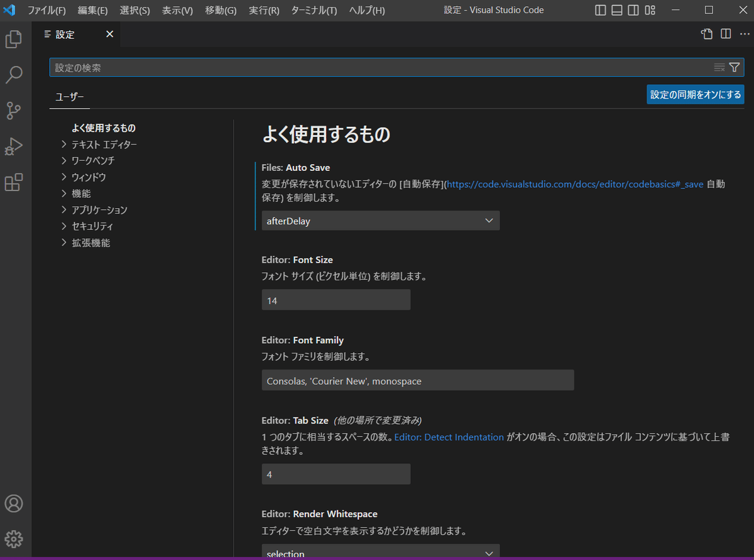Image resolution: width=754 pixels, height=560 pixels.
Task: Open Auto Save afterDelay dropdown
Action: tap(381, 221)
